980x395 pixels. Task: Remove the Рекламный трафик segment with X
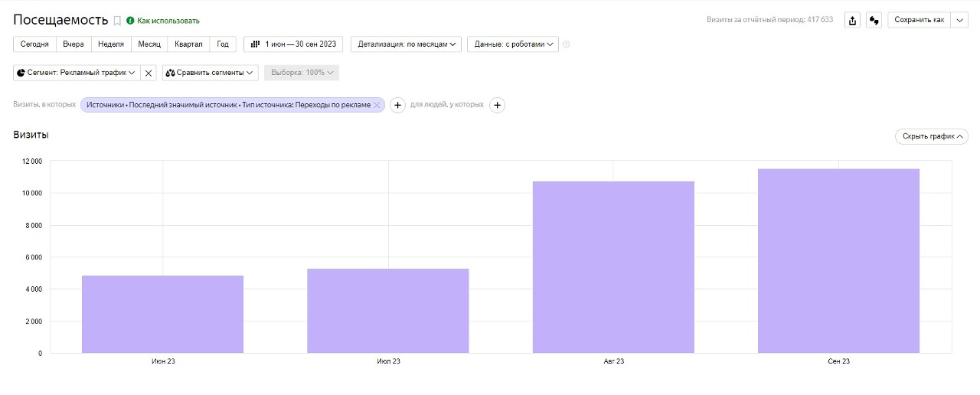[x=149, y=73]
